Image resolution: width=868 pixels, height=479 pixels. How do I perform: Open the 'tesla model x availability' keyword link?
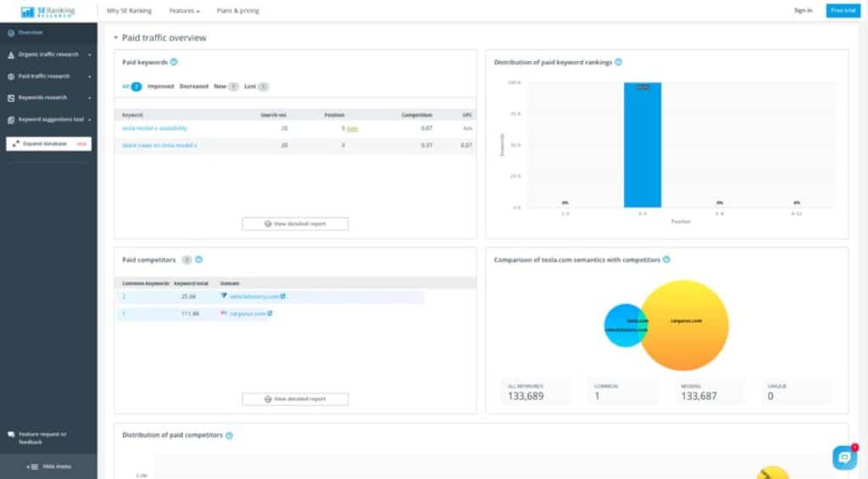tap(154, 128)
